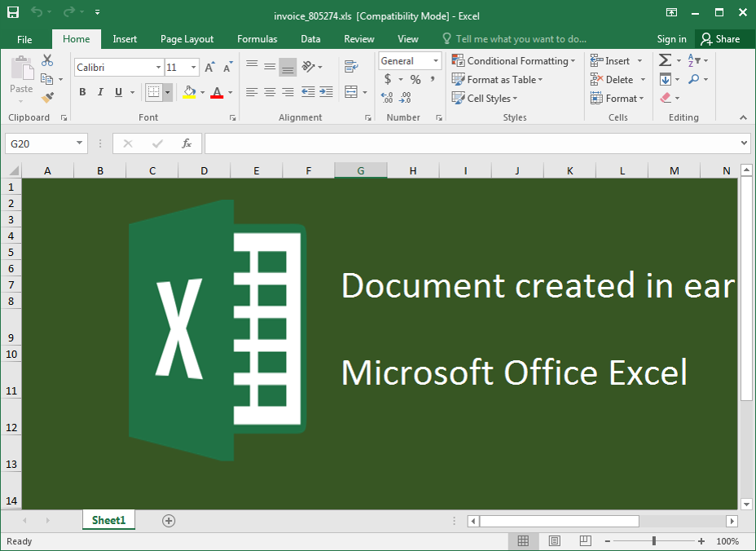Open Sort & Filter icon
This screenshot has width=756, height=551.
pos(694,60)
